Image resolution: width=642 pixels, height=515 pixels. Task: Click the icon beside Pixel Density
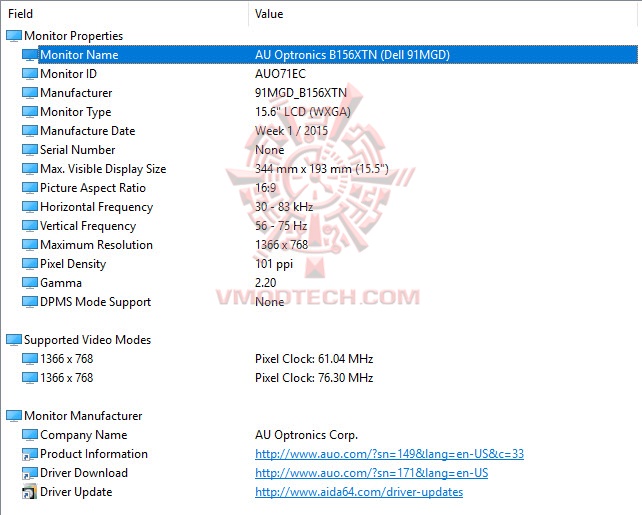coord(30,264)
